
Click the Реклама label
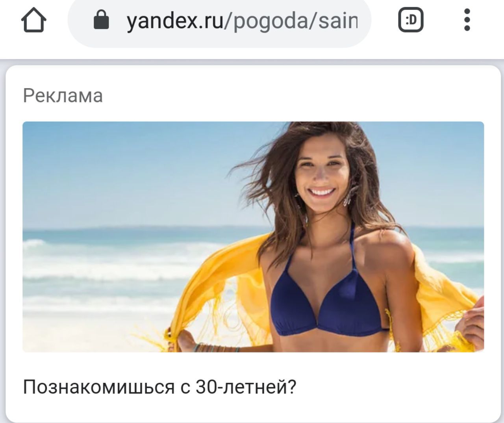click(x=63, y=96)
